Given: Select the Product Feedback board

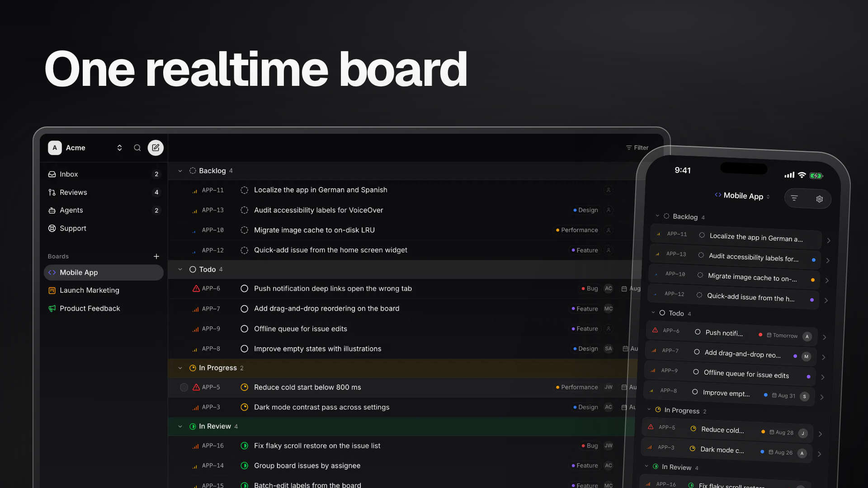Looking at the screenshot, I should point(104,308).
